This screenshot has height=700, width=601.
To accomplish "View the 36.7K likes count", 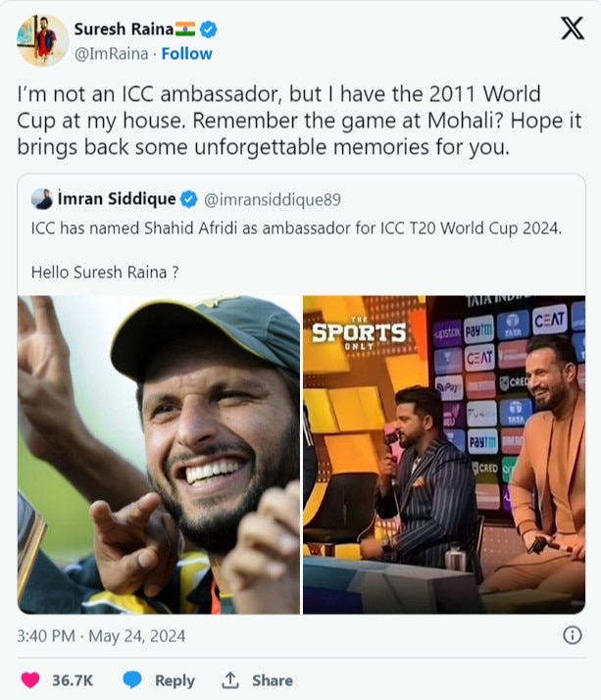I will click(x=73, y=680).
